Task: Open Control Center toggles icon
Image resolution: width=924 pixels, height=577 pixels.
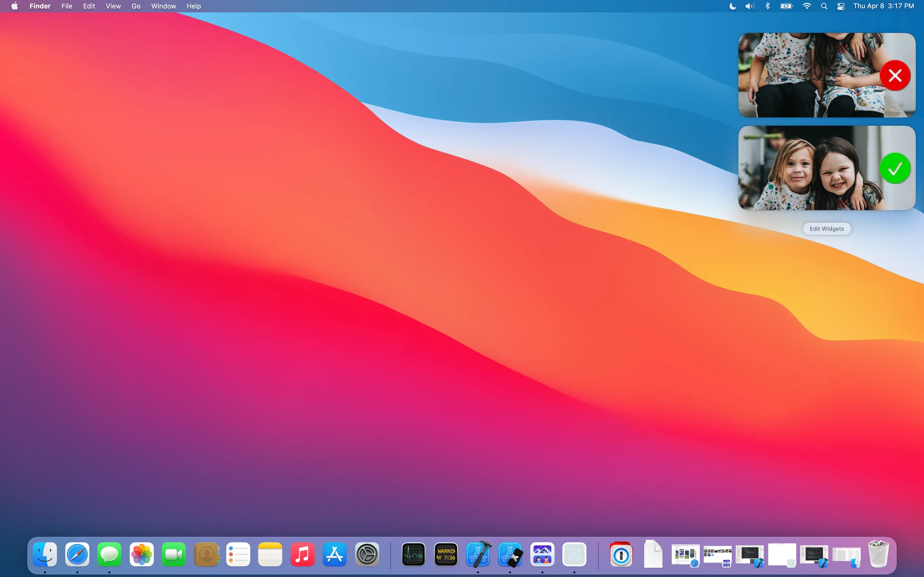Action: click(841, 6)
